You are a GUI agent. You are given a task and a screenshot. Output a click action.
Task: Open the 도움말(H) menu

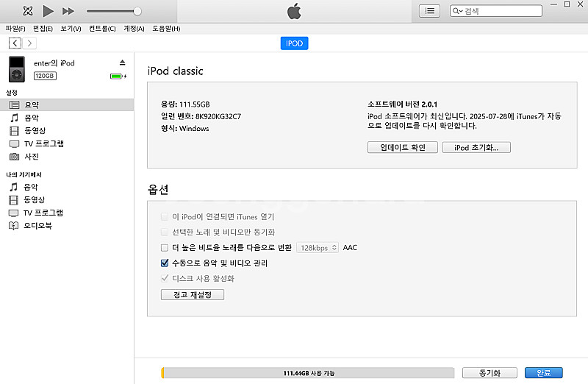coord(166,29)
